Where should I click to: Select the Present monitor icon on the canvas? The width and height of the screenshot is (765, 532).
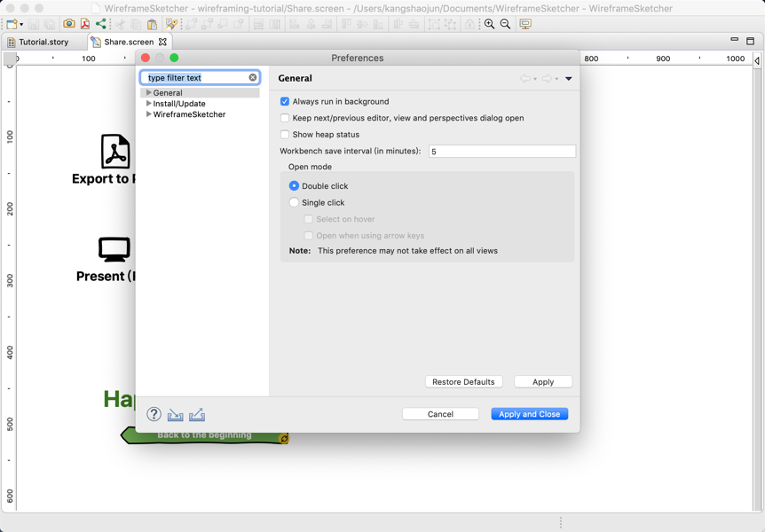click(114, 250)
